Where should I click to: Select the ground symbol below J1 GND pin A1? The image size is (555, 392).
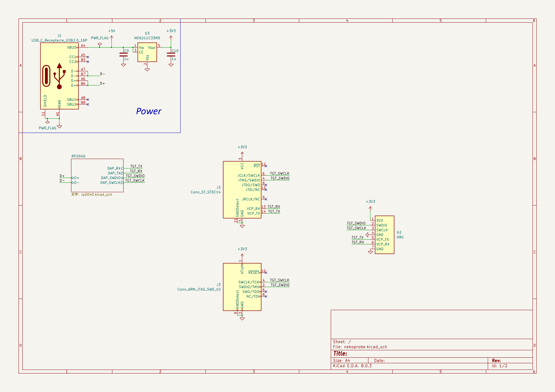(x=60, y=127)
